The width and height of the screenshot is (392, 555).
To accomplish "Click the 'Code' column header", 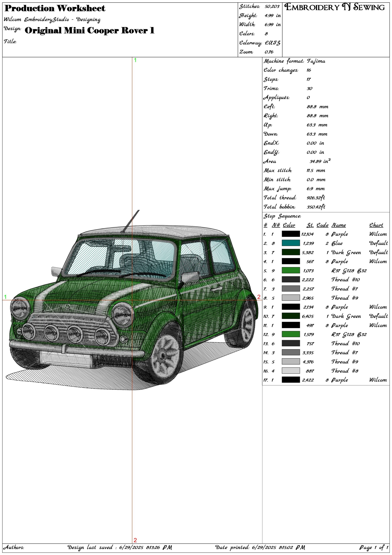I will click(x=323, y=225).
